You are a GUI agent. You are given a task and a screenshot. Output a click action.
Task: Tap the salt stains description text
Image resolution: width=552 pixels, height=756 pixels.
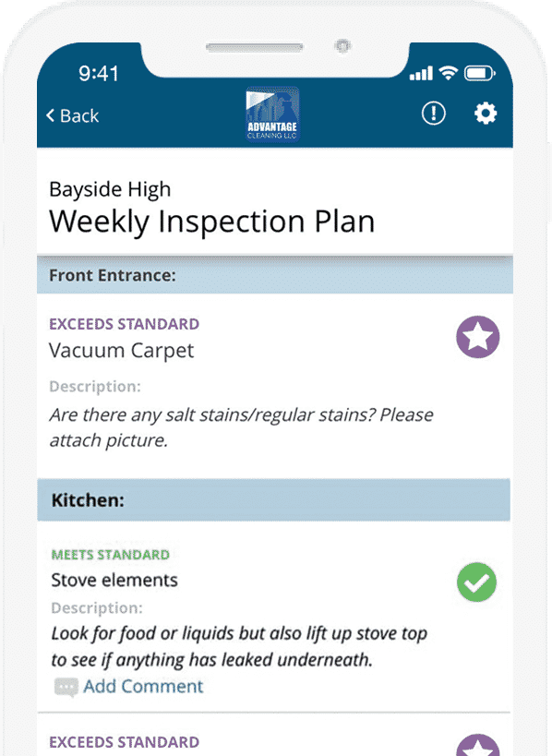(x=241, y=427)
